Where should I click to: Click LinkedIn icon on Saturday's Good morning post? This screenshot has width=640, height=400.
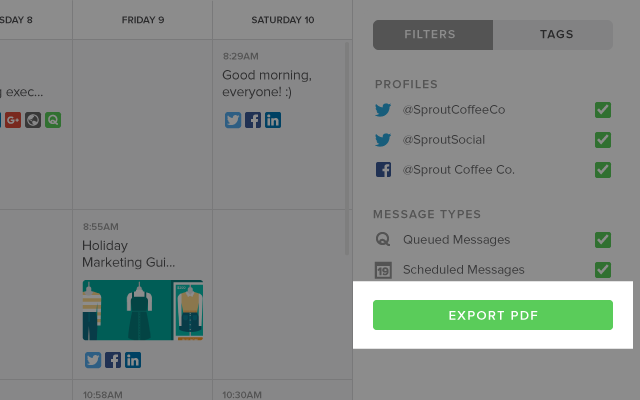tap(273, 120)
